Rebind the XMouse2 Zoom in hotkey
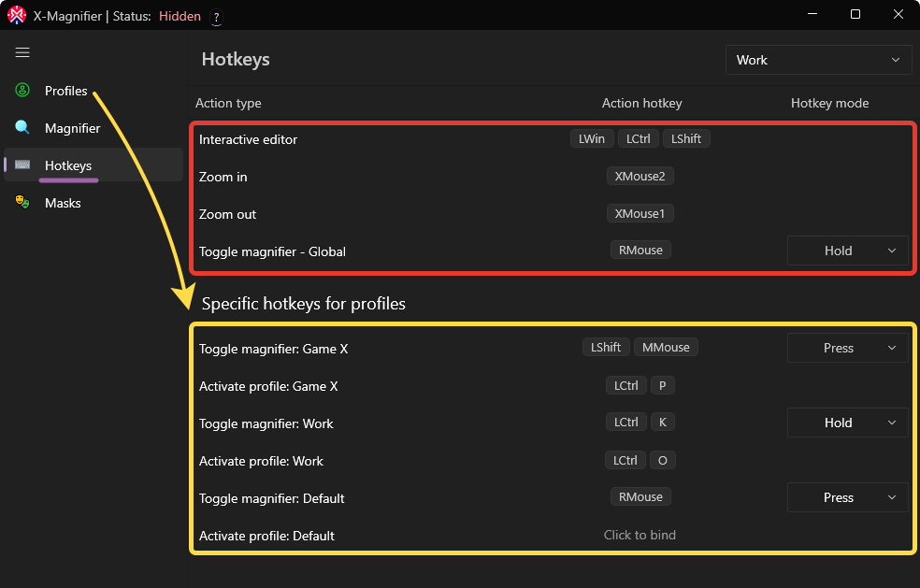This screenshot has width=920, height=588. pyautogui.click(x=640, y=176)
